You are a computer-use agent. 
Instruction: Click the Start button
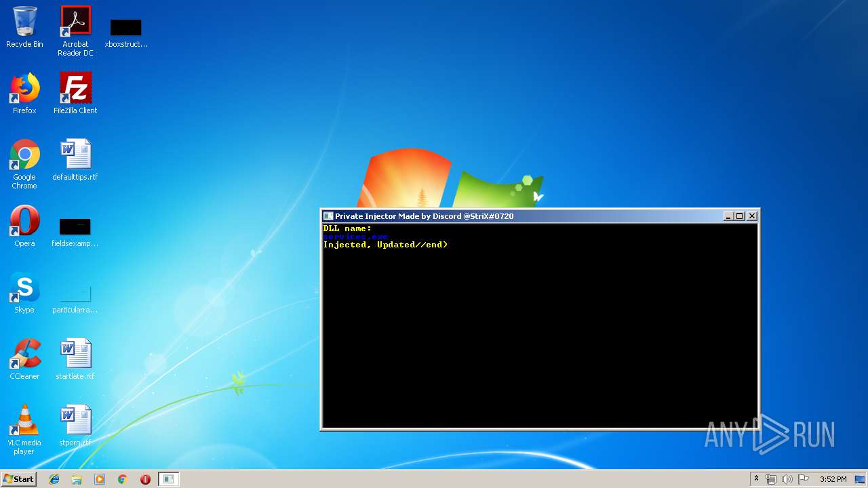18,479
